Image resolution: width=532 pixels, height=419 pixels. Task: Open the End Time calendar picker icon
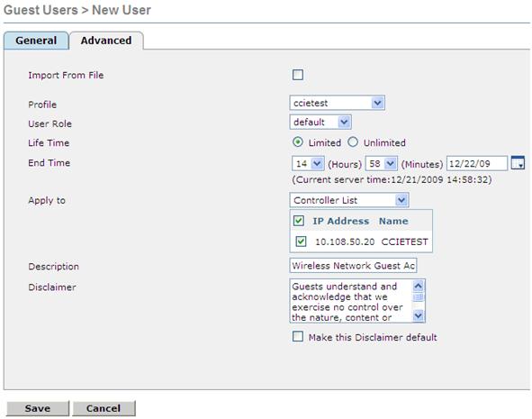(x=518, y=163)
